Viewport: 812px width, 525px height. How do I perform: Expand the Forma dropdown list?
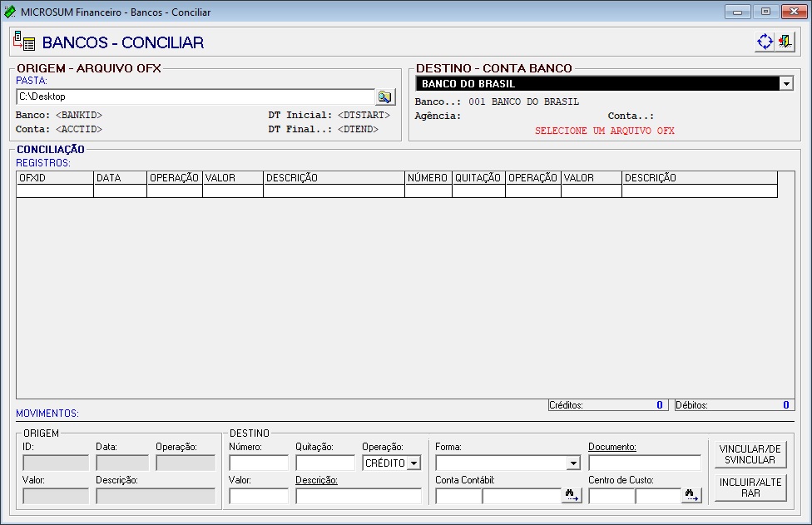click(x=573, y=463)
